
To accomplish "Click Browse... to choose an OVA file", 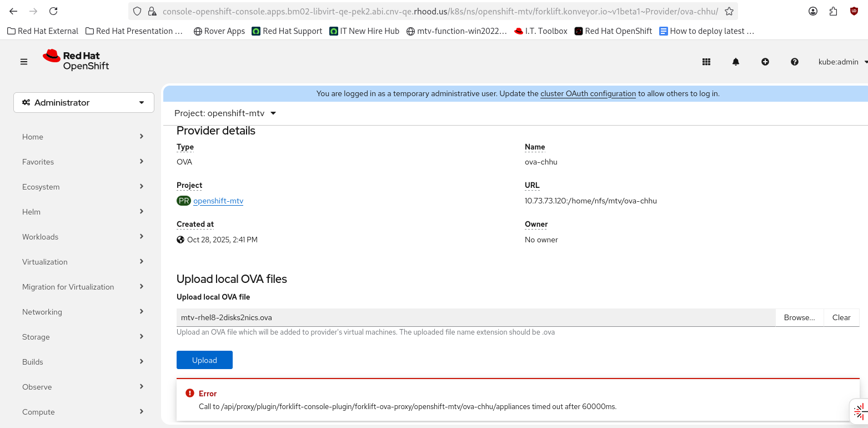I will (800, 317).
